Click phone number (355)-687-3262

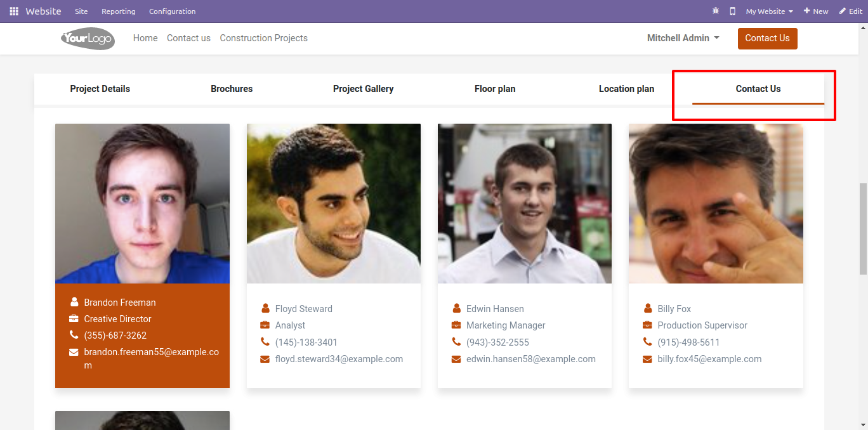115,336
